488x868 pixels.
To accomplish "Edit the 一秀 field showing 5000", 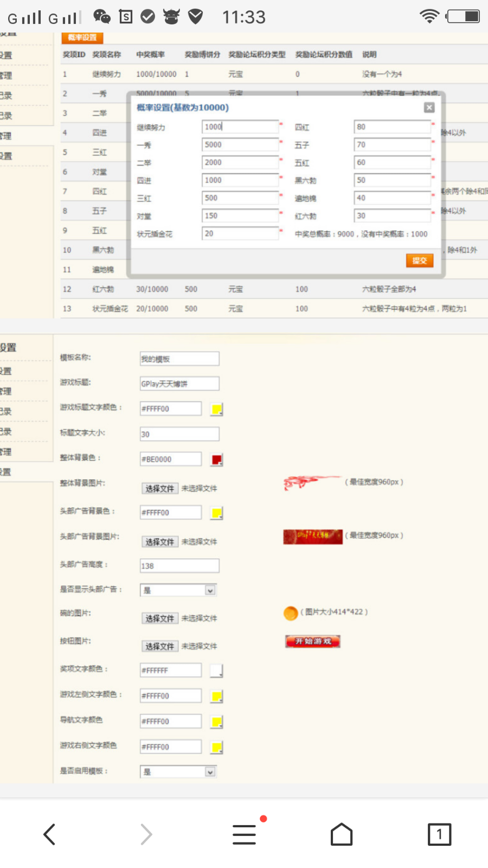I will [x=240, y=144].
